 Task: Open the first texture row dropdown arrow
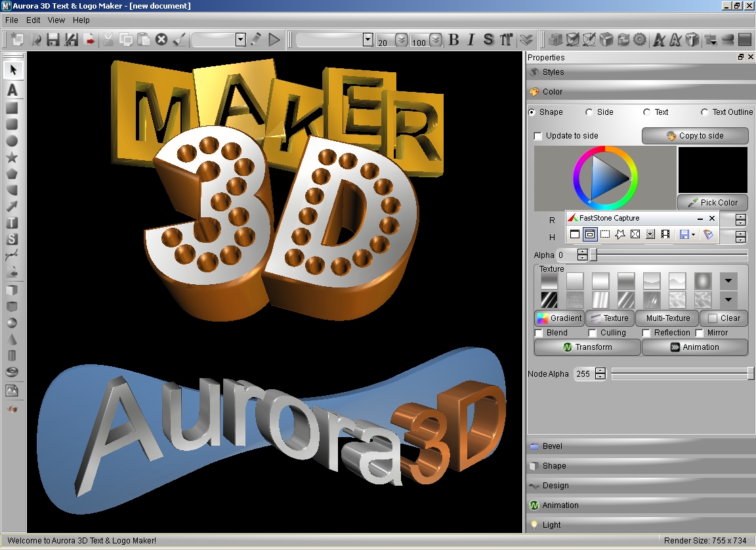coord(728,281)
